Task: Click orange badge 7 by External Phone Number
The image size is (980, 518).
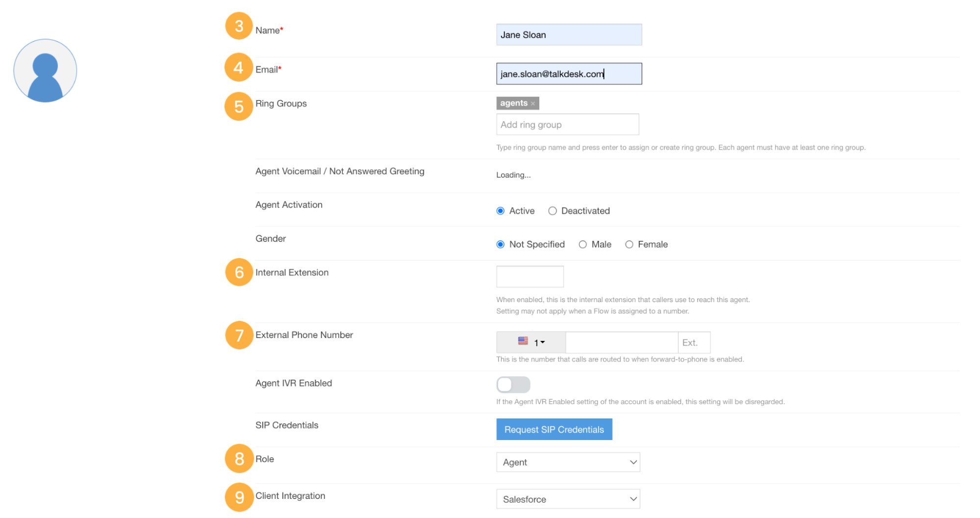Action: point(238,335)
